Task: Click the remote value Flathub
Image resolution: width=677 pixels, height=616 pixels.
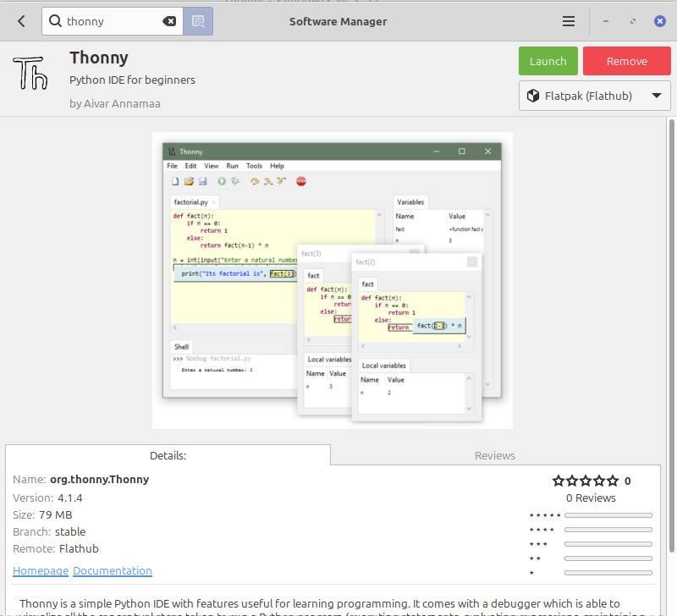Action: click(x=79, y=548)
